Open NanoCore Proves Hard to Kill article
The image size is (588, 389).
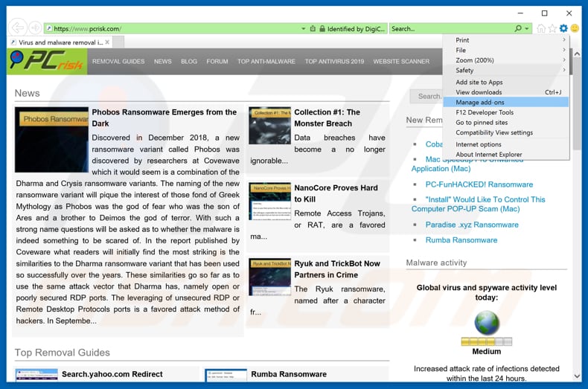click(336, 193)
